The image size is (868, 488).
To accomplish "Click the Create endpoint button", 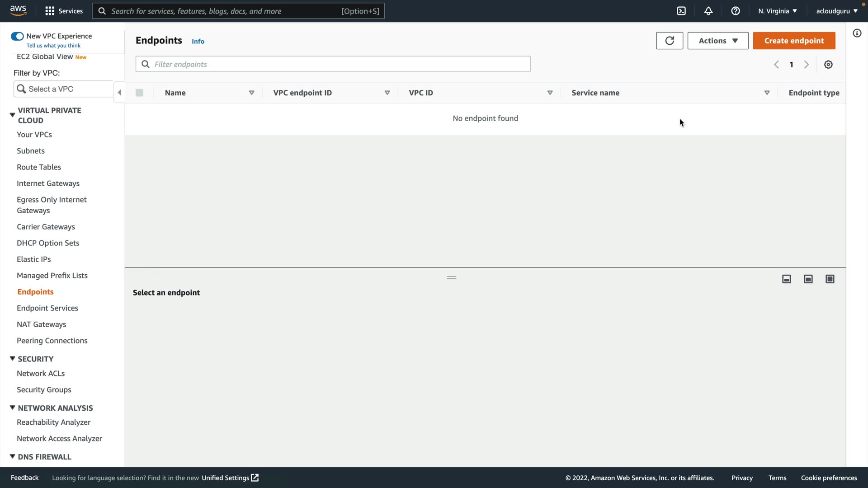I will [x=794, y=41].
